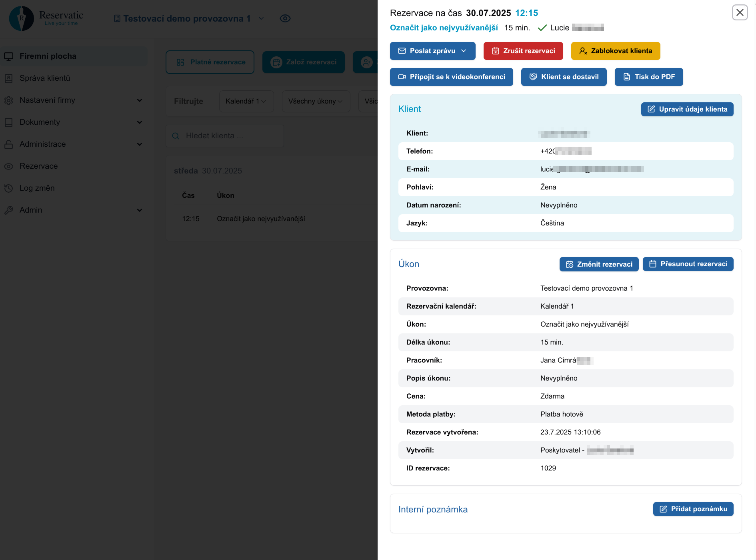This screenshot has width=756, height=560.
Task: Toggle the eye visibility icon in header
Action: tap(285, 18)
